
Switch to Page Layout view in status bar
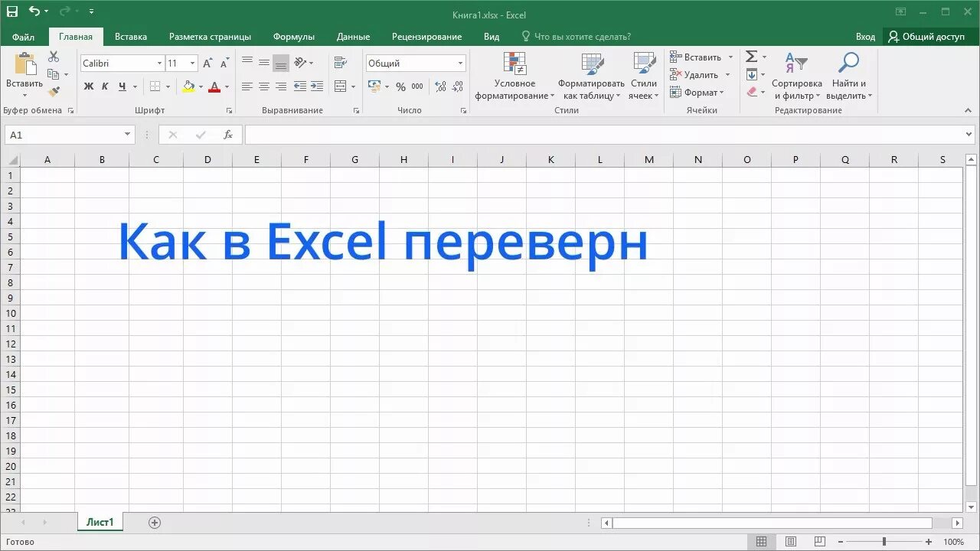pos(791,542)
